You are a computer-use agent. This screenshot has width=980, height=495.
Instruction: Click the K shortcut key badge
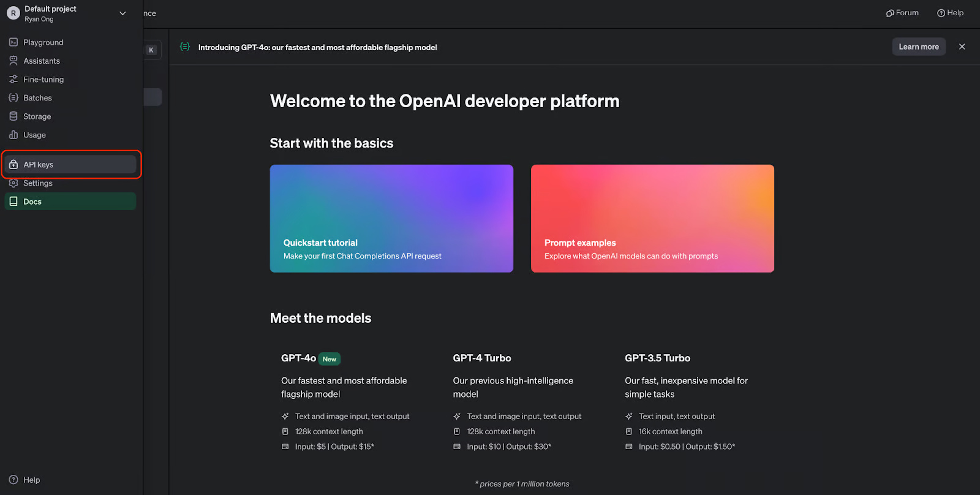[x=151, y=50]
